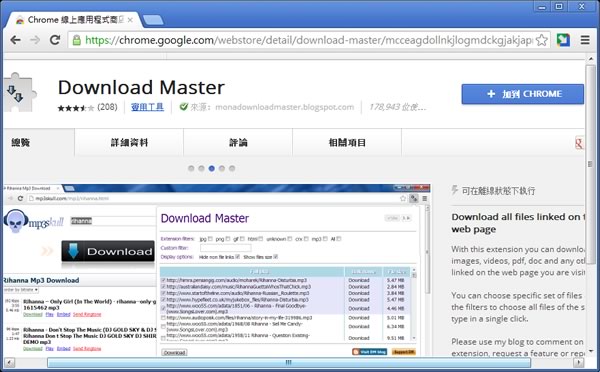Click the address bar URL field
Screen dimensions: 600x372
[x=308, y=40]
